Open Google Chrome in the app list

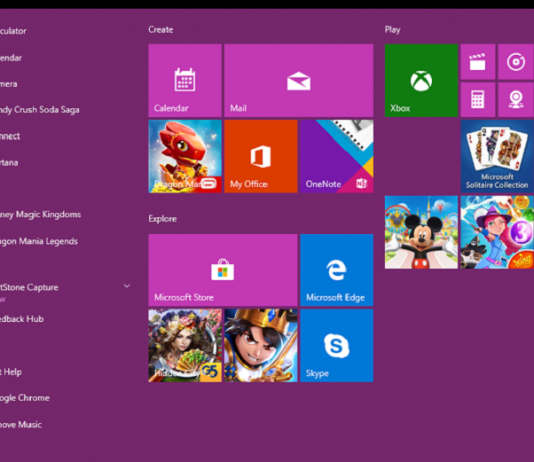tap(25, 398)
